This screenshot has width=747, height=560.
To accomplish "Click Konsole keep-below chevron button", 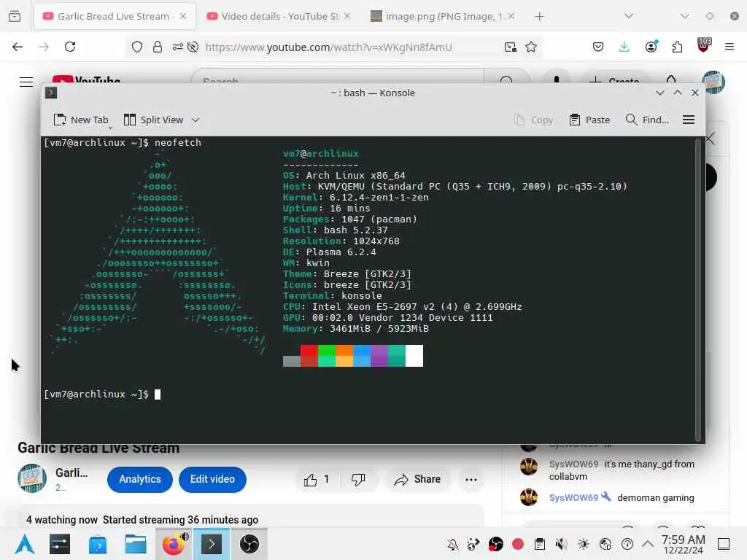I will (x=659, y=93).
